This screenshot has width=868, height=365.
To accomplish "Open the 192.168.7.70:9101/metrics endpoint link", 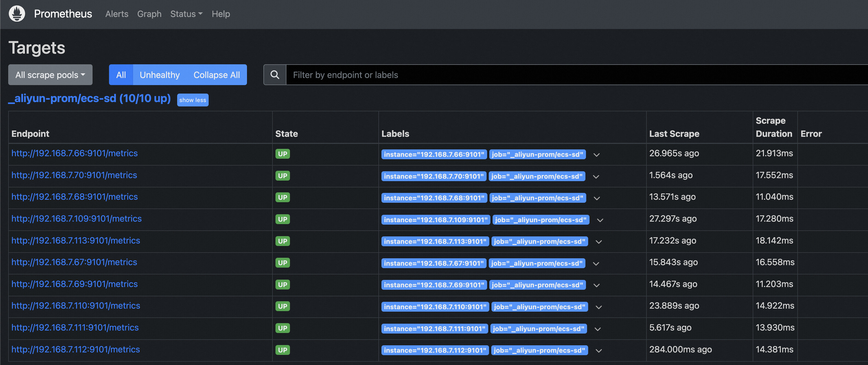I will [74, 175].
